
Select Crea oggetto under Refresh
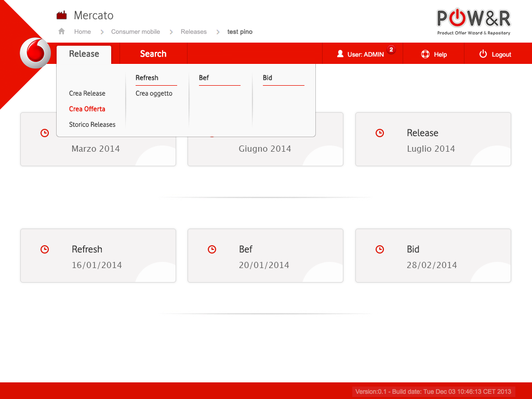154,94
